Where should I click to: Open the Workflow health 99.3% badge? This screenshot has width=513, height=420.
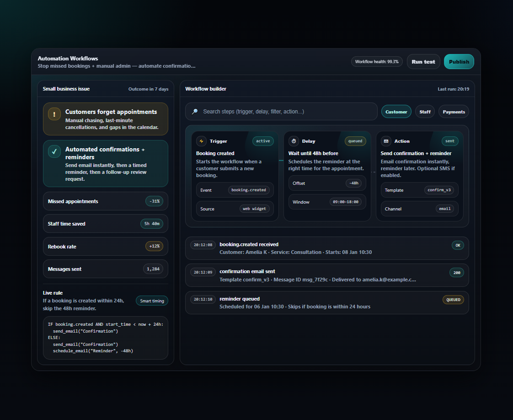click(x=377, y=62)
